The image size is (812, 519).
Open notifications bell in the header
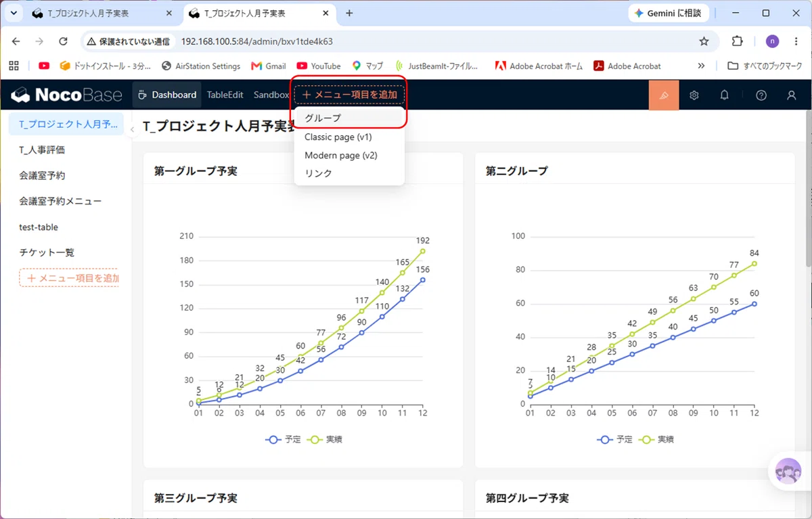pos(724,95)
